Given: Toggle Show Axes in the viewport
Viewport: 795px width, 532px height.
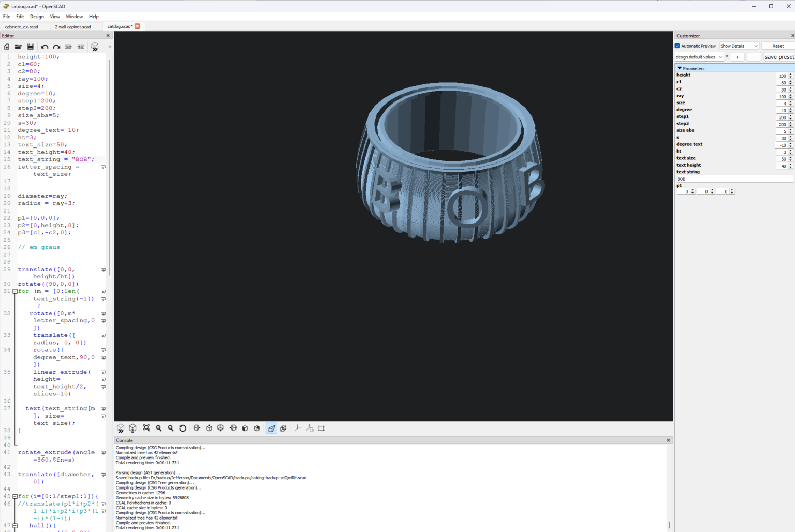Looking at the screenshot, I should point(298,428).
